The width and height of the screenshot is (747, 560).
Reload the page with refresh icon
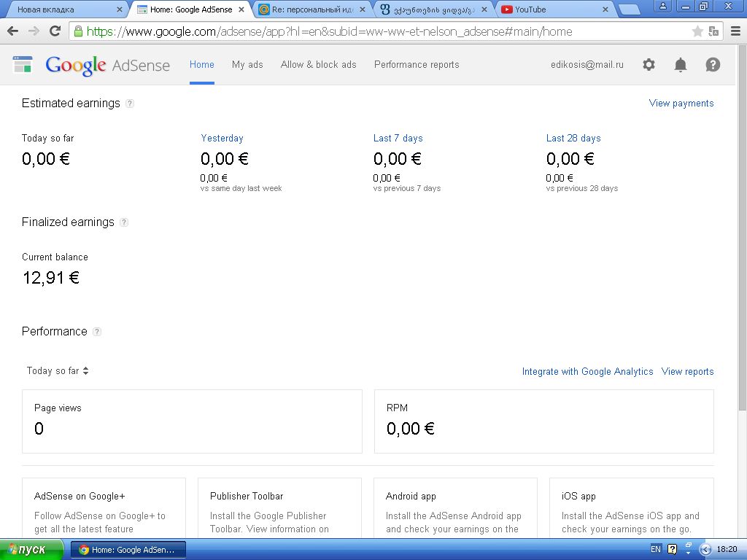click(55, 31)
